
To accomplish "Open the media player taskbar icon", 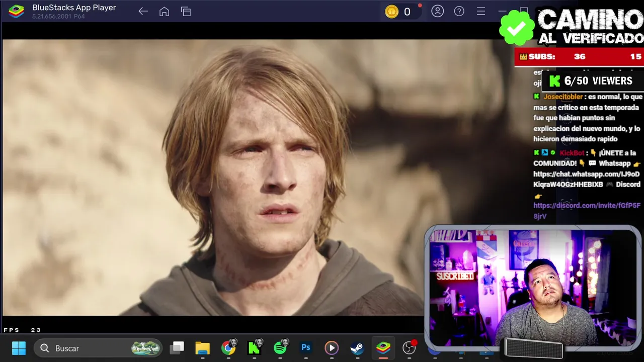I will 331,347.
